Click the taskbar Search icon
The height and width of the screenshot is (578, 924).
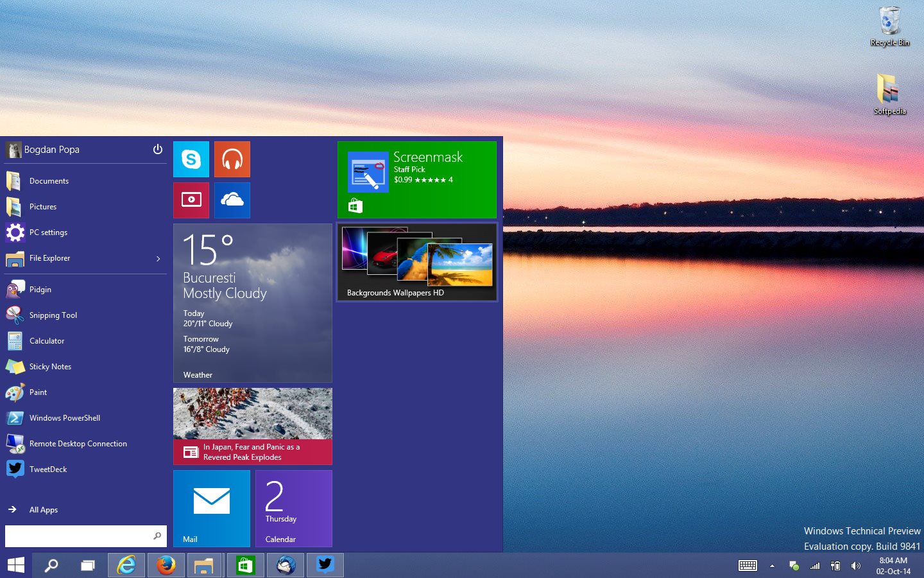51,565
